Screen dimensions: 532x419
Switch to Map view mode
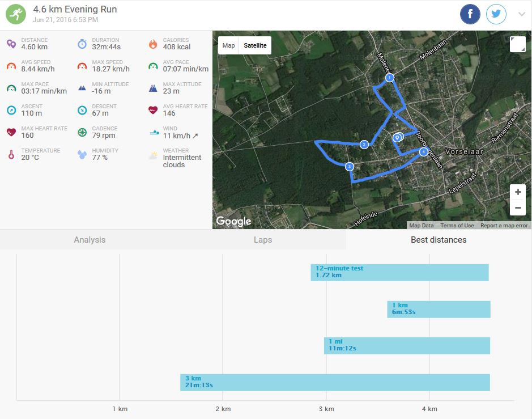pos(228,45)
